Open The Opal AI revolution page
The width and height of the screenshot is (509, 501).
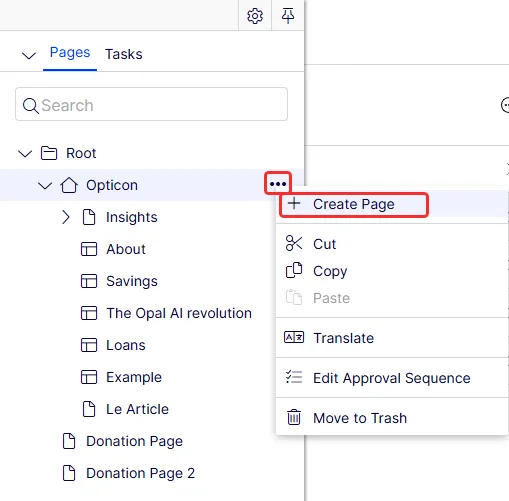tap(179, 313)
